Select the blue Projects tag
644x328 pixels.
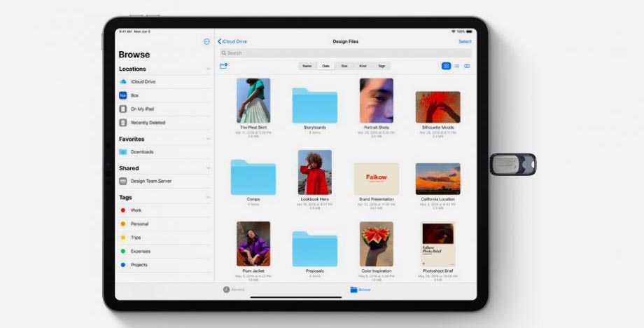pos(164,265)
